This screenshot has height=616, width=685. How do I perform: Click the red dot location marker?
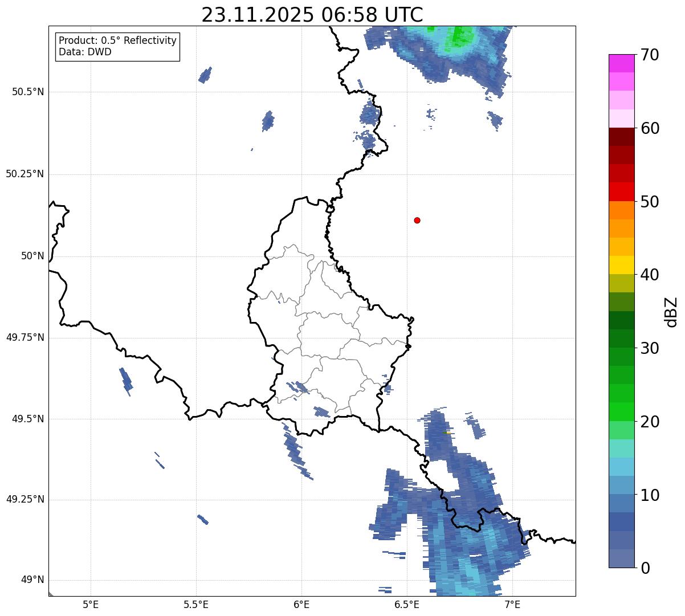417,220
